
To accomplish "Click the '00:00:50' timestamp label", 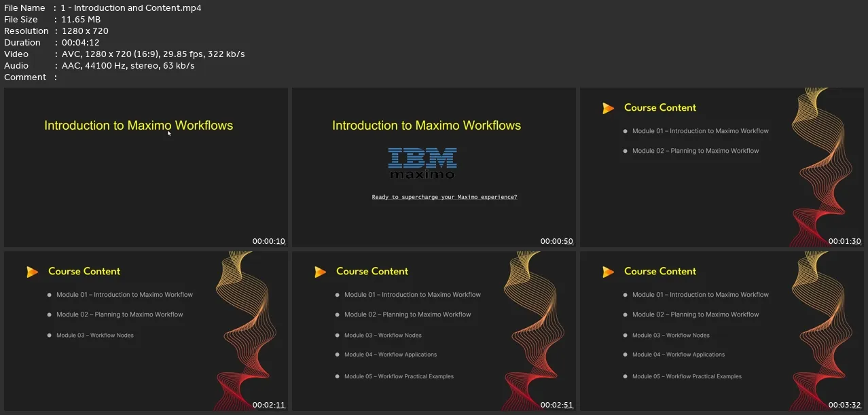I will (x=557, y=241).
